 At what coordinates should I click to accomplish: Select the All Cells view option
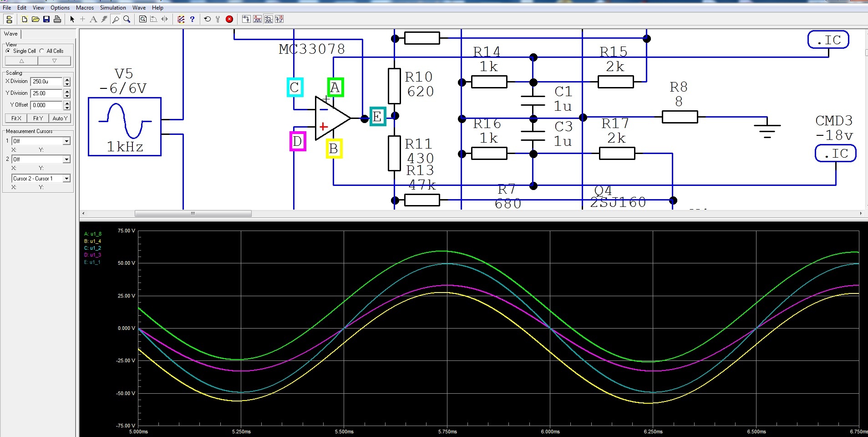[x=42, y=51]
